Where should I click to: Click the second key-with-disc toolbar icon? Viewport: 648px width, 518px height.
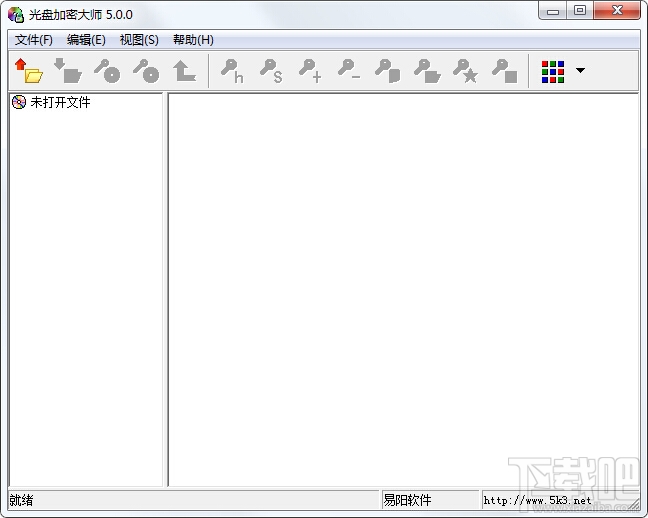click(145, 71)
